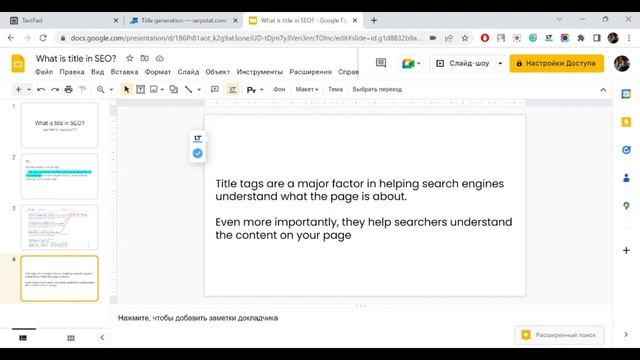Image resolution: width=640 pixels, height=360 pixels.
Task: Open Google Tasks in the side panel
Action: click(626, 150)
